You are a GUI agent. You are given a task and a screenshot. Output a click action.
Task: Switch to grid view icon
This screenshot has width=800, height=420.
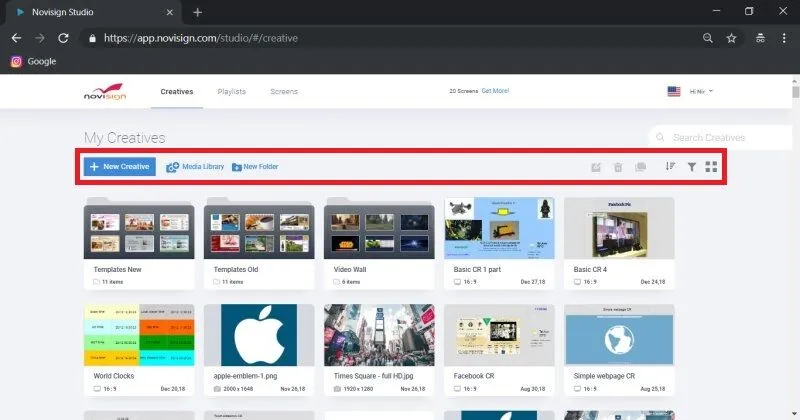coord(711,167)
